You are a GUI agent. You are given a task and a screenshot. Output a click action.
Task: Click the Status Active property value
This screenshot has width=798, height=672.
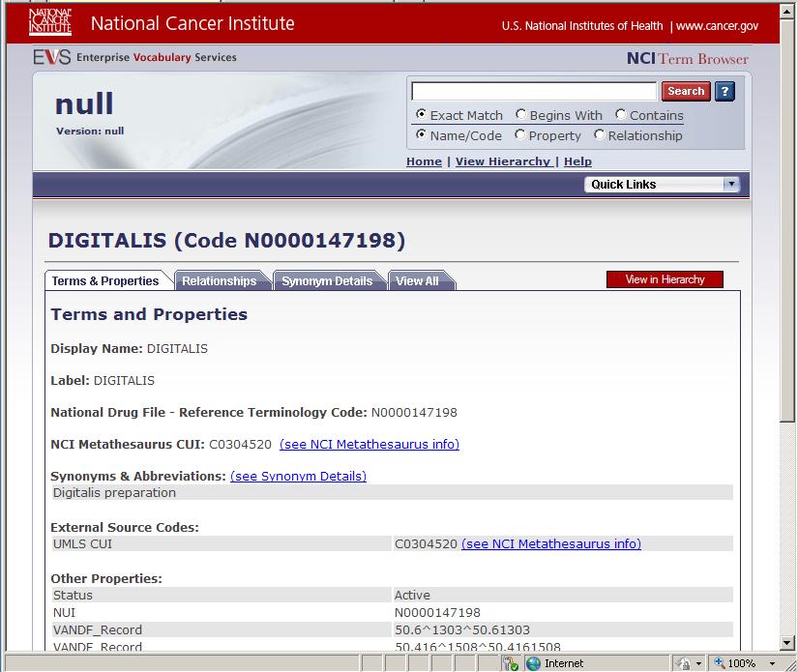[x=412, y=596]
